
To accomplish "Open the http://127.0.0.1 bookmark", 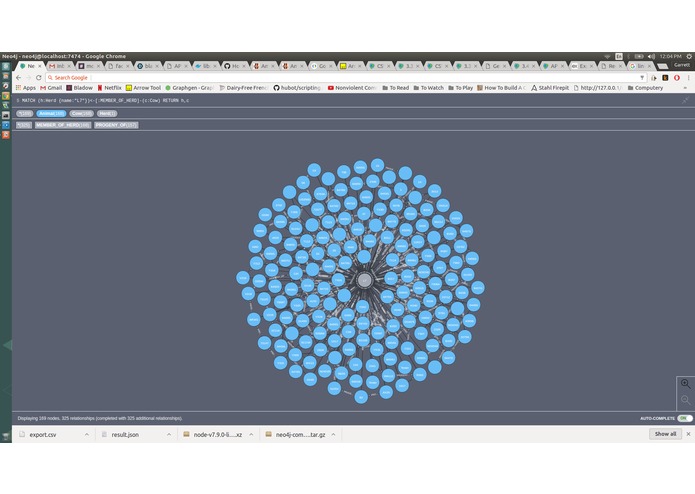I will coord(598,88).
